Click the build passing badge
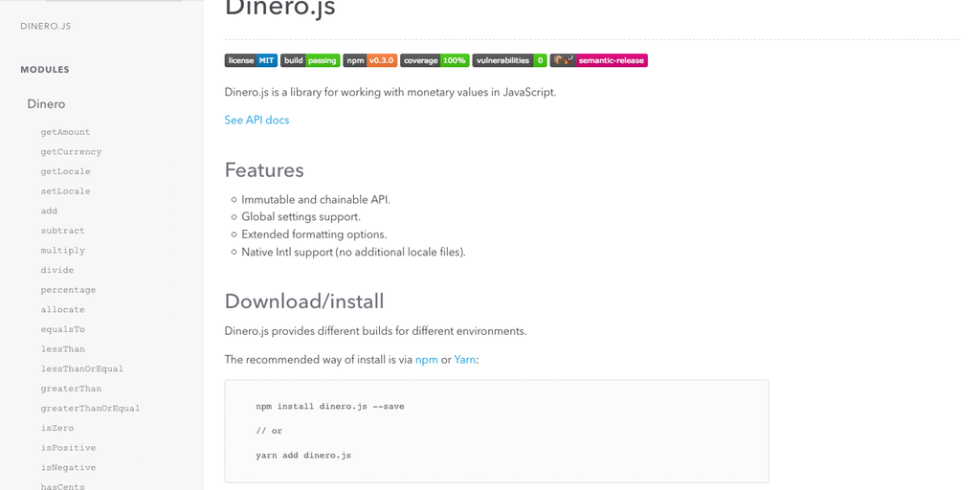This screenshot has height=490, width=980. pos(310,60)
